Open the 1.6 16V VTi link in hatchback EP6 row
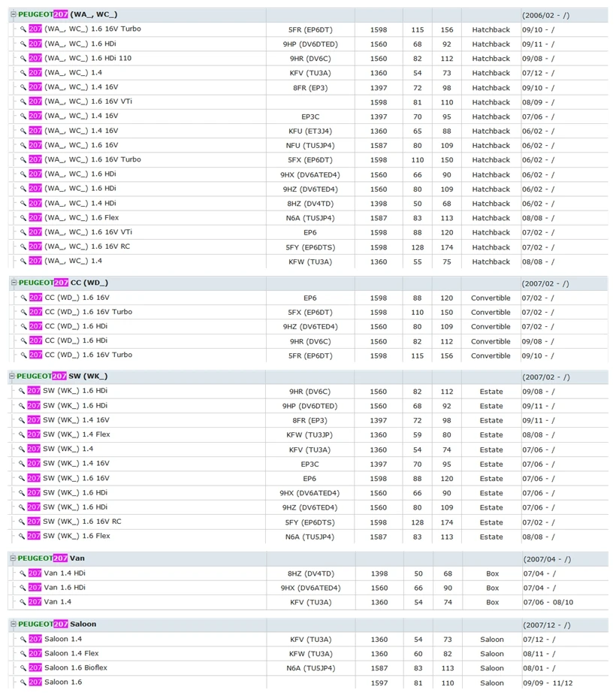The height and width of the screenshot is (696, 616). coord(80,232)
